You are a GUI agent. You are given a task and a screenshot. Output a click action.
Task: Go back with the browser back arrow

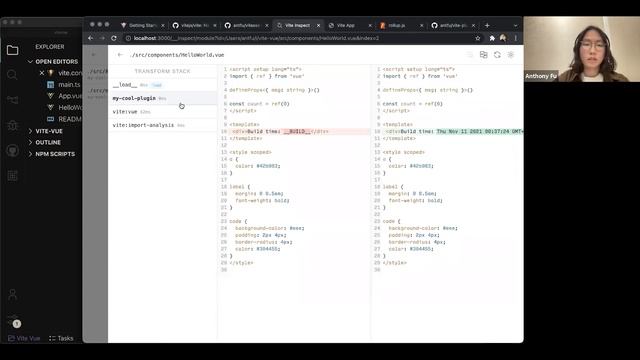[91, 38]
